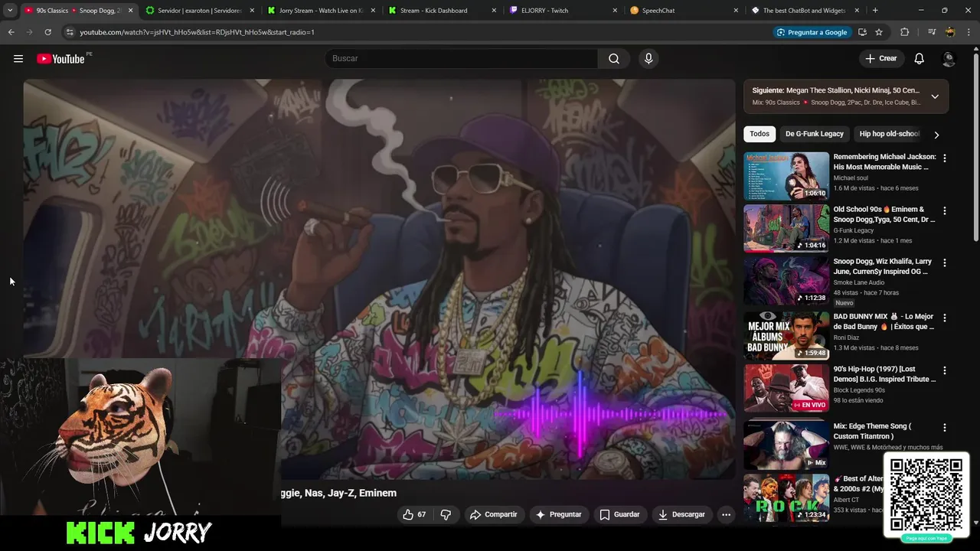Viewport: 980px width, 551px height.
Task: Open options for 90's Hip-Hop (1997) live video
Action: (944, 370)
